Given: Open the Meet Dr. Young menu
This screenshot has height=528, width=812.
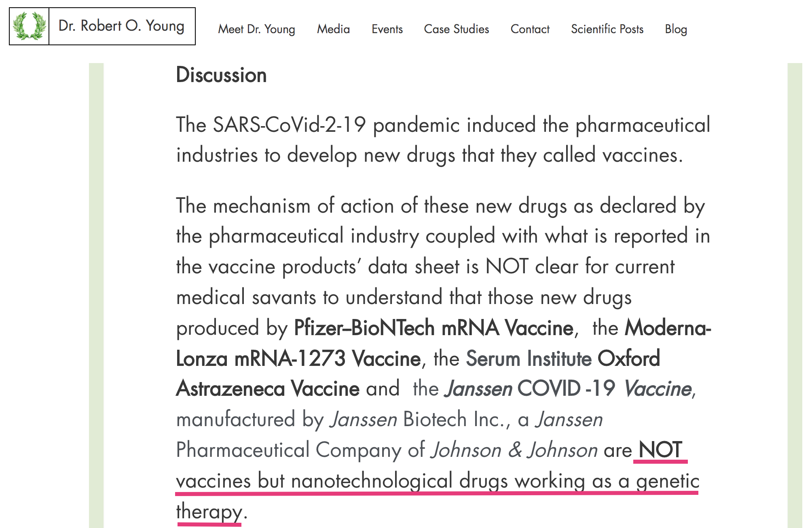Looking at the screenshot, I should pos(256,29).
